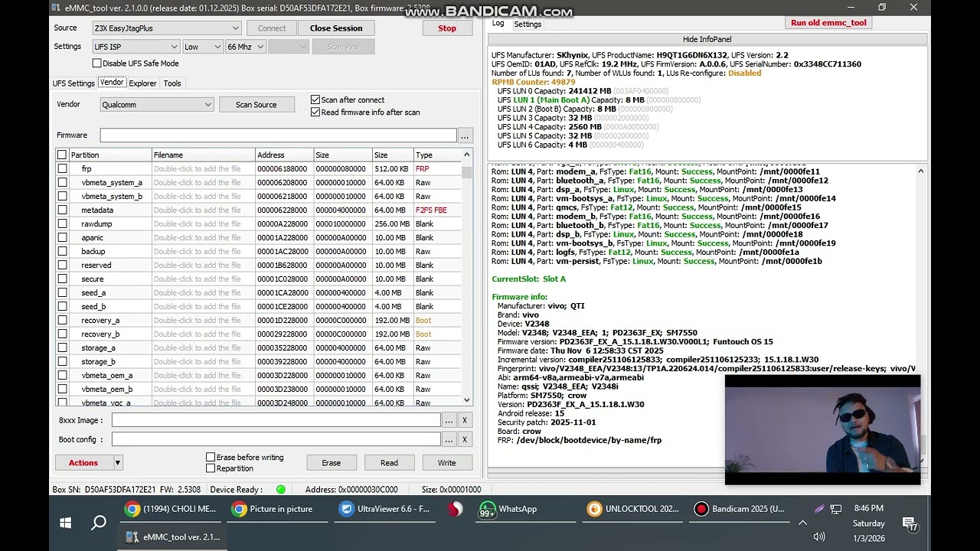Clear the 8xxx Image field with X
Viewport: 980px width, 551px height.
(464, 420)
